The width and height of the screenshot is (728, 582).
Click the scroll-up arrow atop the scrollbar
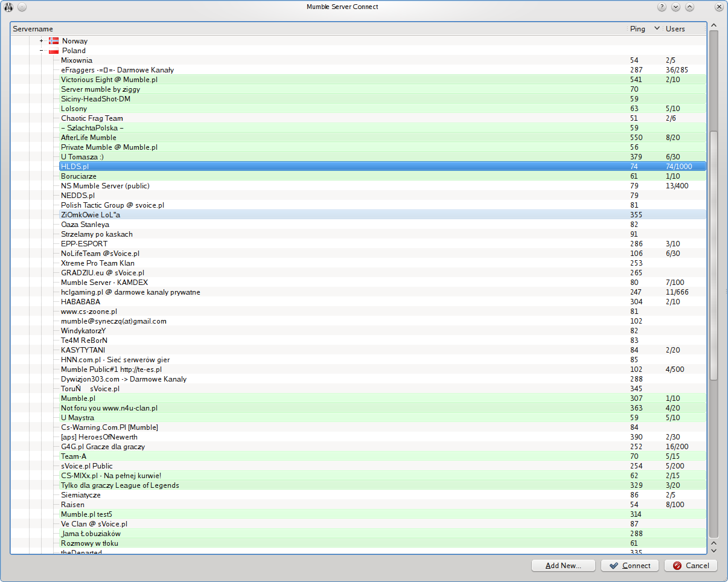point(714,25)
